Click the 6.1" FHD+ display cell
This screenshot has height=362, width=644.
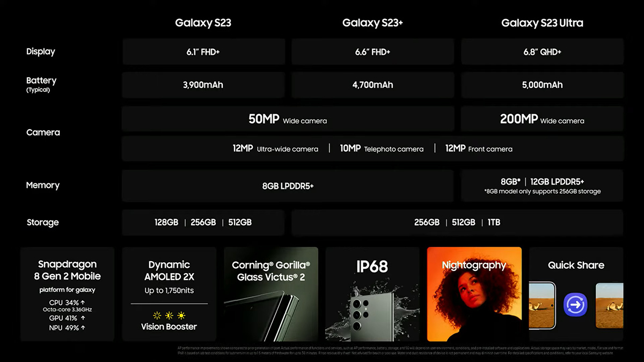[203, 52]
